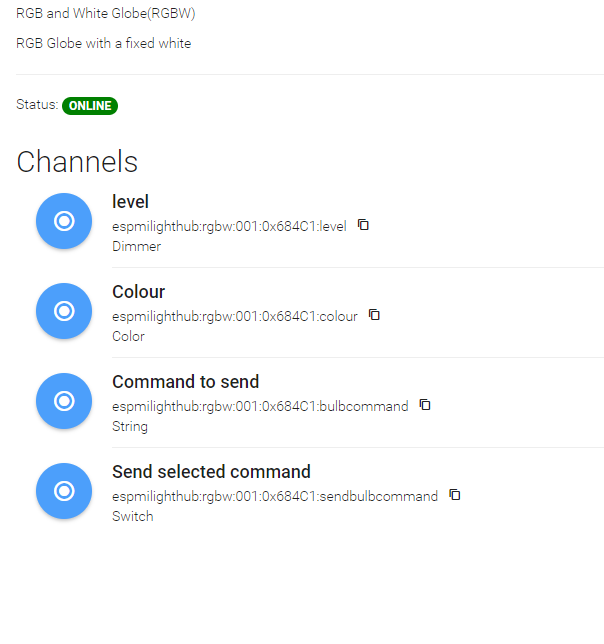Copy the sendbulbcommand channel UID

point(455,494)
